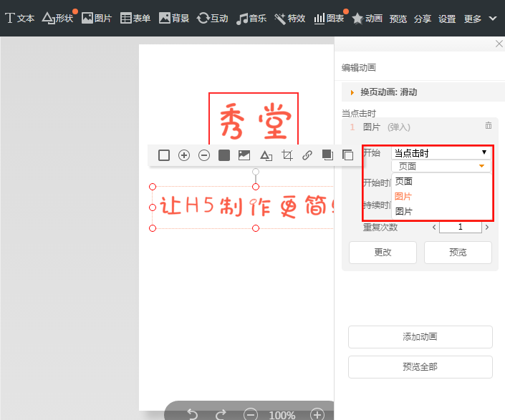This screenshot has height=420, width=505.
Task: Open the 当点击时 start trigger dropdown
Action: 441,152
